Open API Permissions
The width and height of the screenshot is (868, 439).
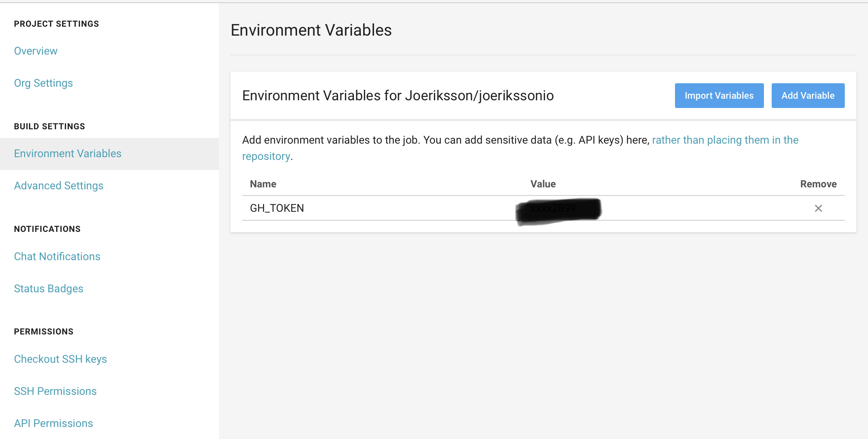[x=53, y=423]
